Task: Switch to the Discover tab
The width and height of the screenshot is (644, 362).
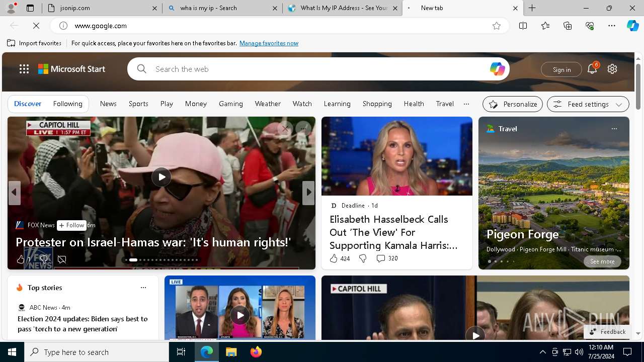Action: tap(28, 104)
